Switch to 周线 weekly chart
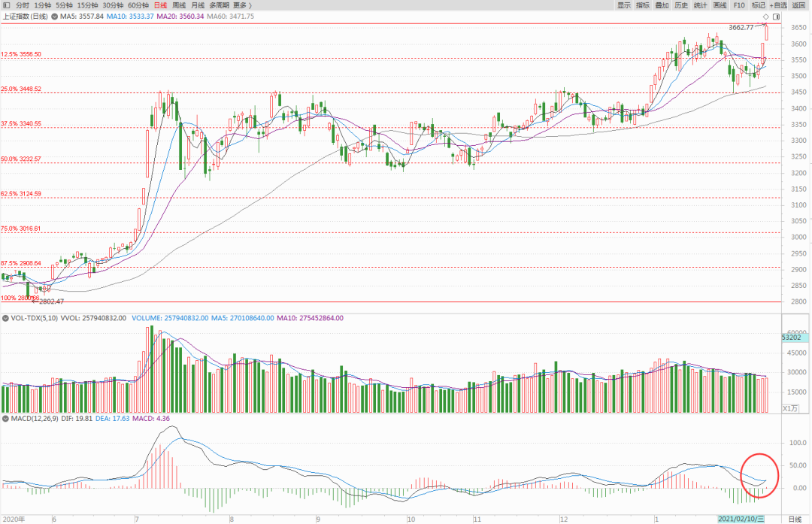This screenshot has height=524, width=812. tap(179, 5)
